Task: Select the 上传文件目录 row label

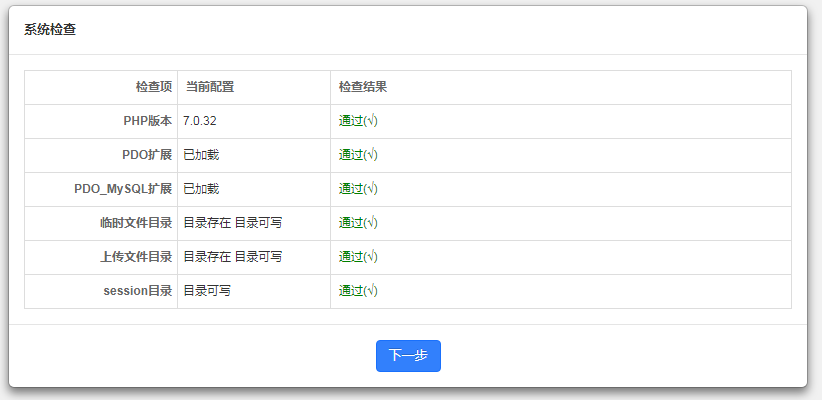Action: 136,257
